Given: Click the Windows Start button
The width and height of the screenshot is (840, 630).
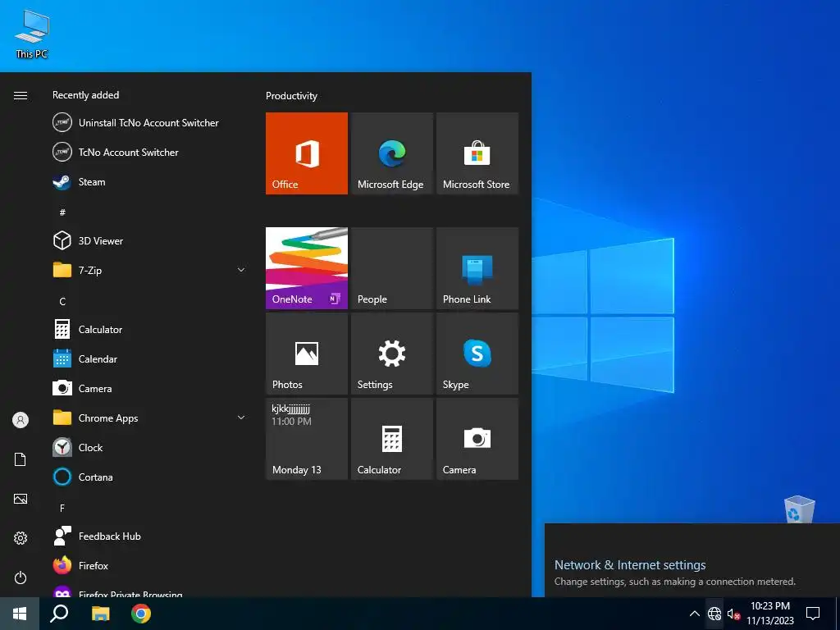Looking at the screenshot, I should 20,614.
